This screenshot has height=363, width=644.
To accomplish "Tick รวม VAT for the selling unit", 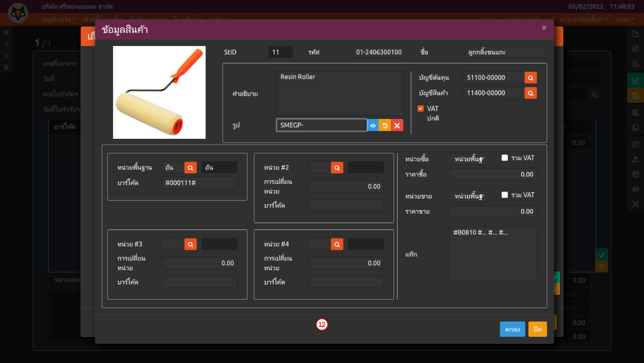I will [x=505, y=195].
